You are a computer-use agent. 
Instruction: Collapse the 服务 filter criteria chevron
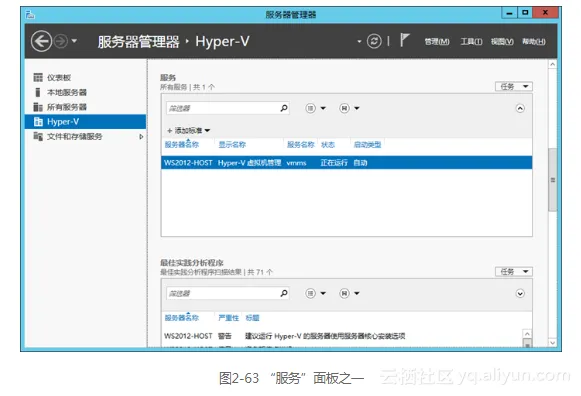pyautogui.click(x=520, y=108)
